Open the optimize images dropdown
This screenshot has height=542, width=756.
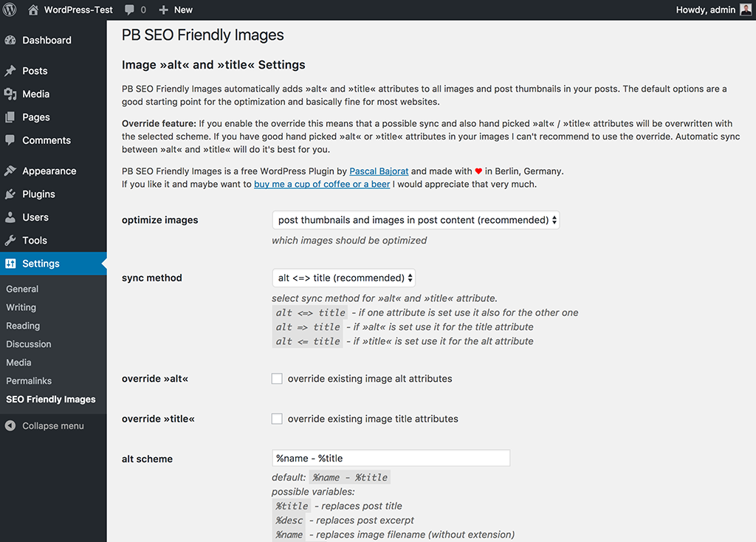click(x=416, y=220)
